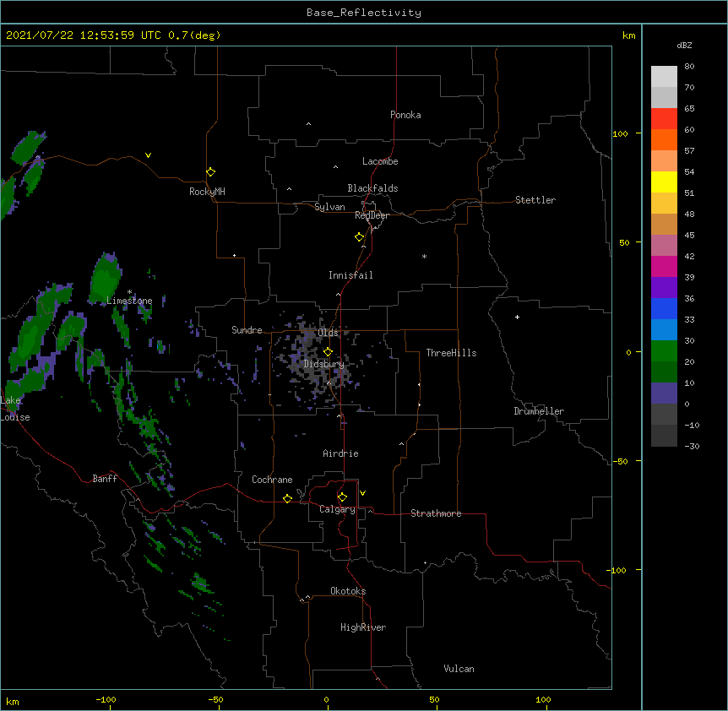Viewport: 728px width, 711px height.
Task: Click the Calgary city label
Action: [337, 509]
